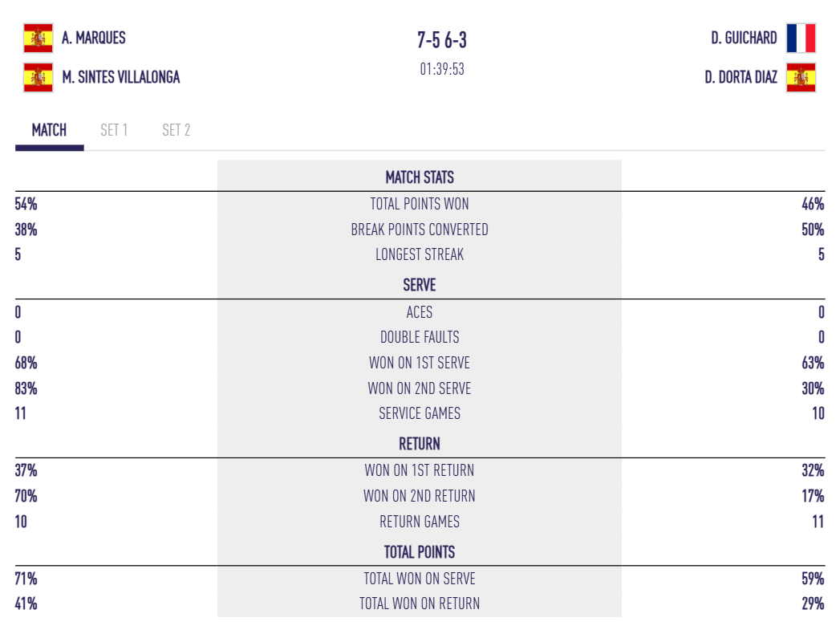Select player name D. Guichard
This screenshot has height=630, width=840.
click(744, 38)
